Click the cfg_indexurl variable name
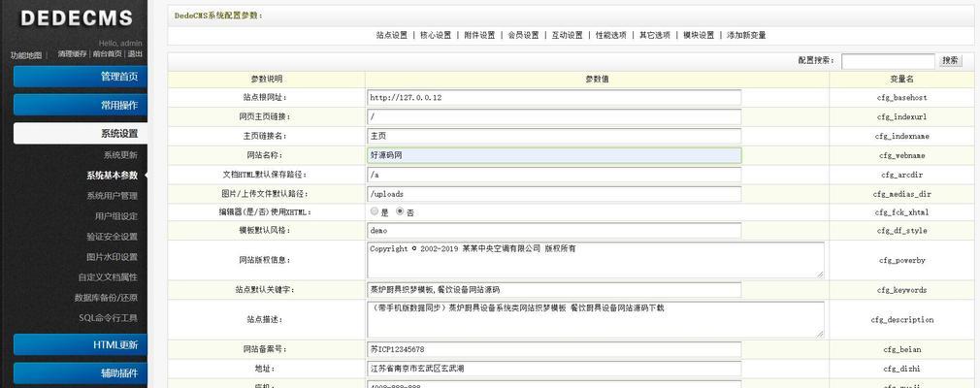The height and width of the screenshot is (388, 980). click(901, 116)
